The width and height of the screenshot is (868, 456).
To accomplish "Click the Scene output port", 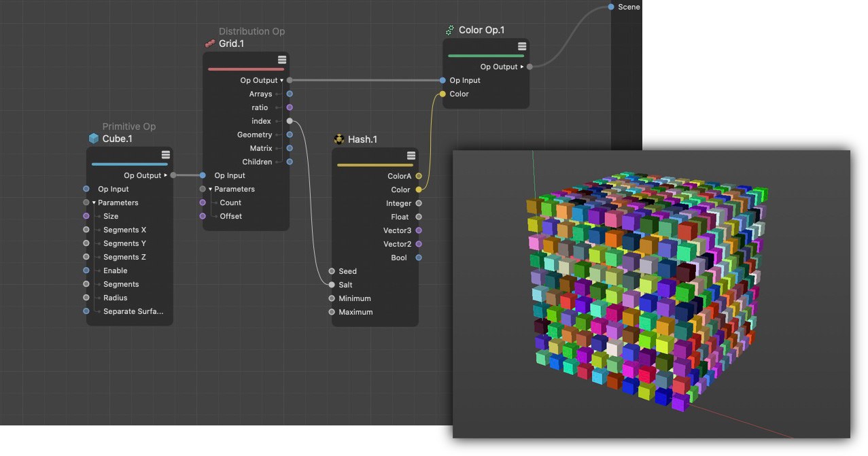I will pyautogui.click(x=611, y=7).
